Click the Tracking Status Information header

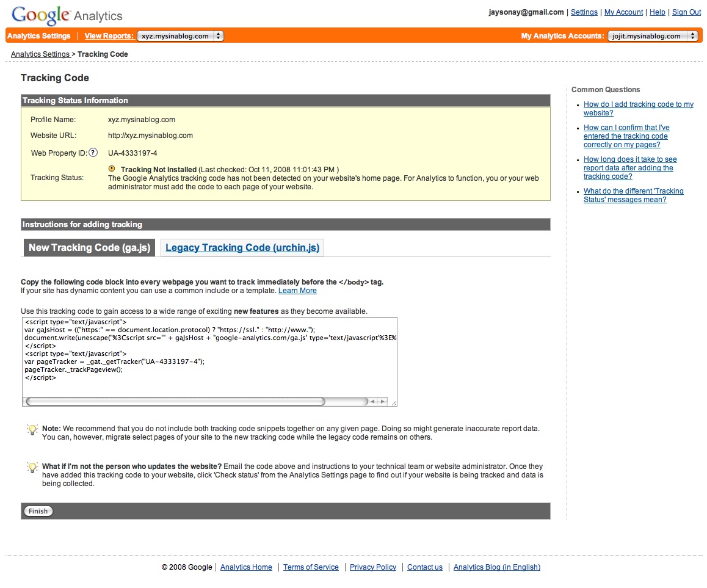click(x=285, y=101)
